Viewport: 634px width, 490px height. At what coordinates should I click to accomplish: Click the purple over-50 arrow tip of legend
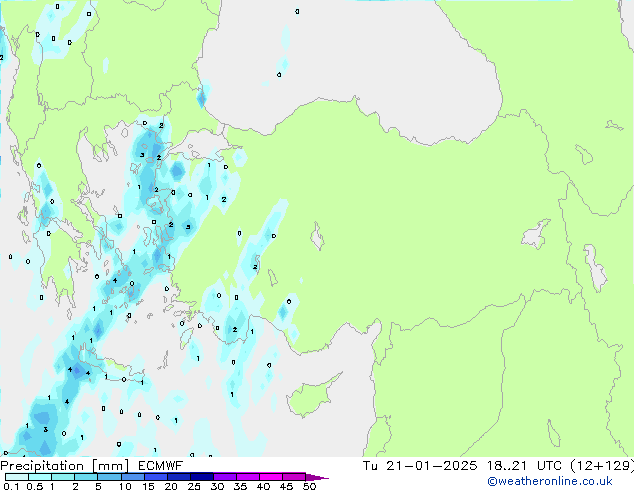pos(317,477)
